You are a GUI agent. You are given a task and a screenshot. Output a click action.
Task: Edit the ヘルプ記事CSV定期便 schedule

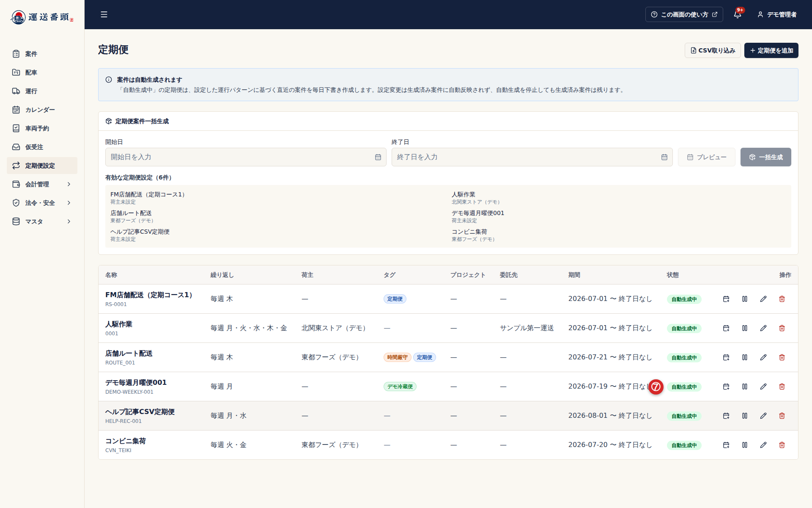pyautogui.click(x=763, y=416)
